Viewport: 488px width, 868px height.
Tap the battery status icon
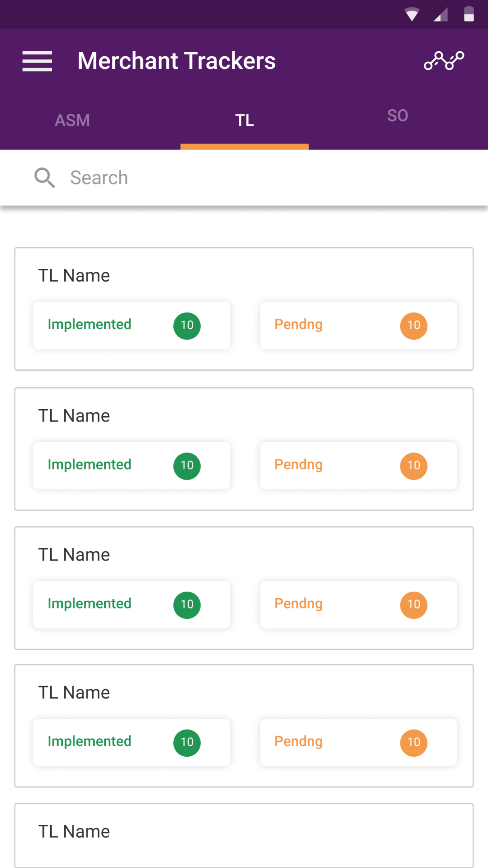[x=469, y=14]
